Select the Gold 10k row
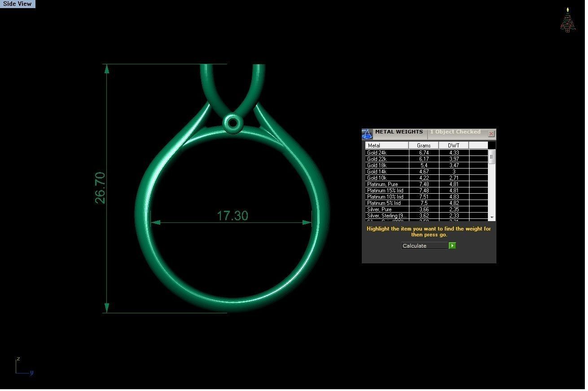The width and height of the screenshot is (588, 391). tap(426, 178)
